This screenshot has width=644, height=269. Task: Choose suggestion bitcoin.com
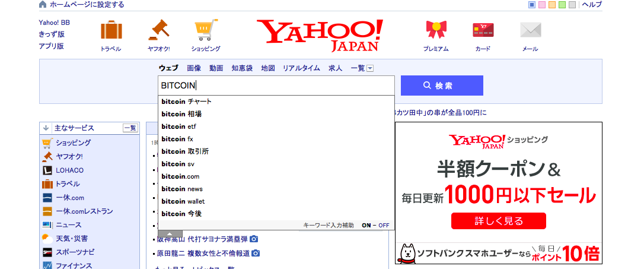tap(276, 176)
